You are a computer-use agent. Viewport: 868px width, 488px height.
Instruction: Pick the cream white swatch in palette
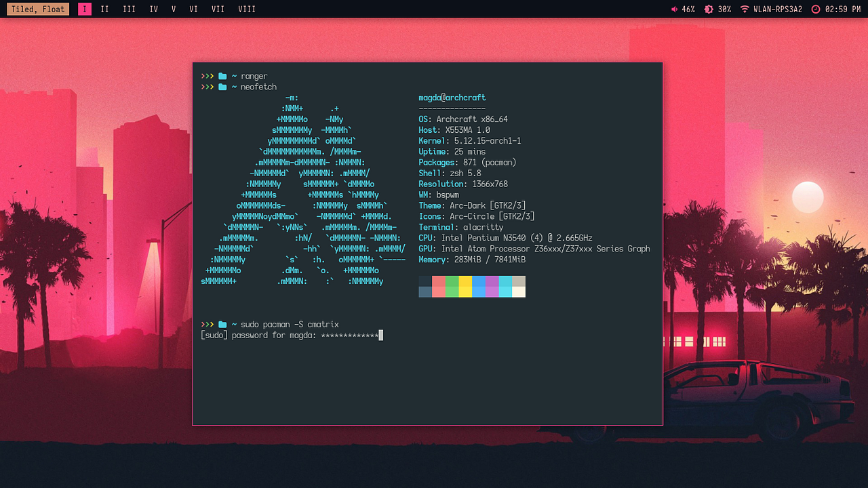click(x=519, y=292)
